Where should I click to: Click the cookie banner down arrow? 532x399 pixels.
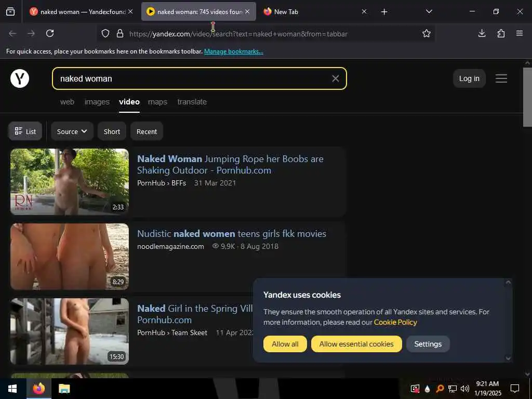(508, 358)
